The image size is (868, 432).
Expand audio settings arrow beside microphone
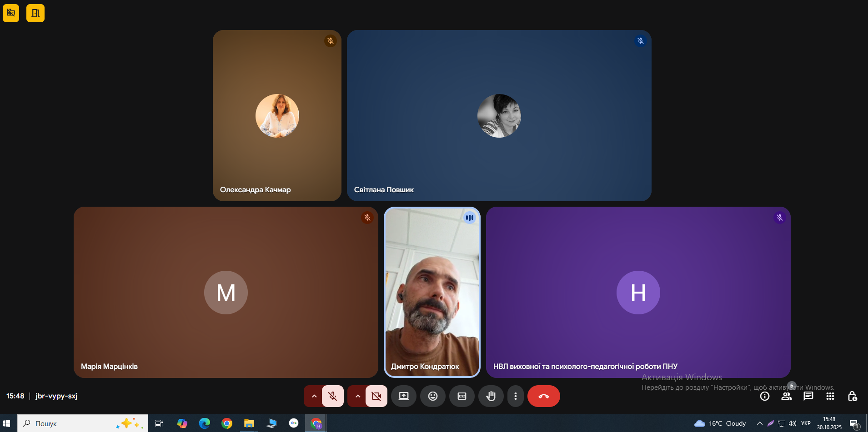point(314,396)
